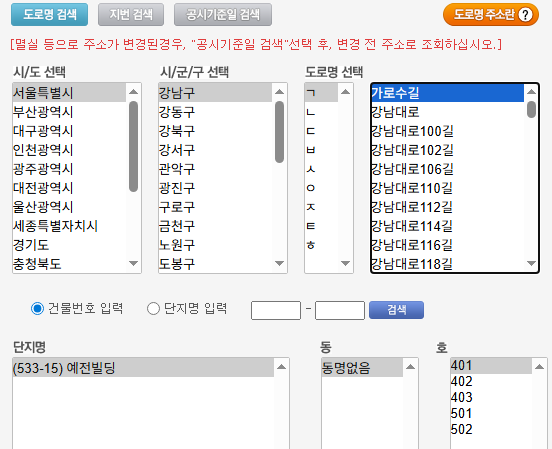Focus the second building number input field

pyautogui.click(x=340, y=310)
